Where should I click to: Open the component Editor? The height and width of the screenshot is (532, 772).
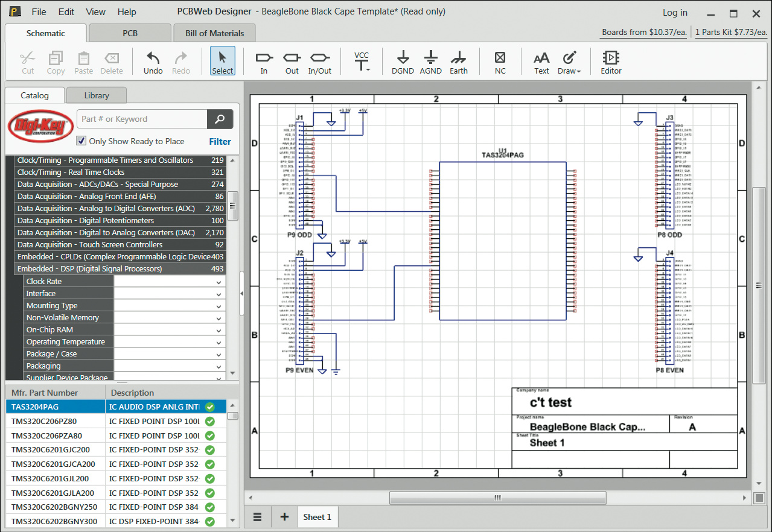click(611, 62)
